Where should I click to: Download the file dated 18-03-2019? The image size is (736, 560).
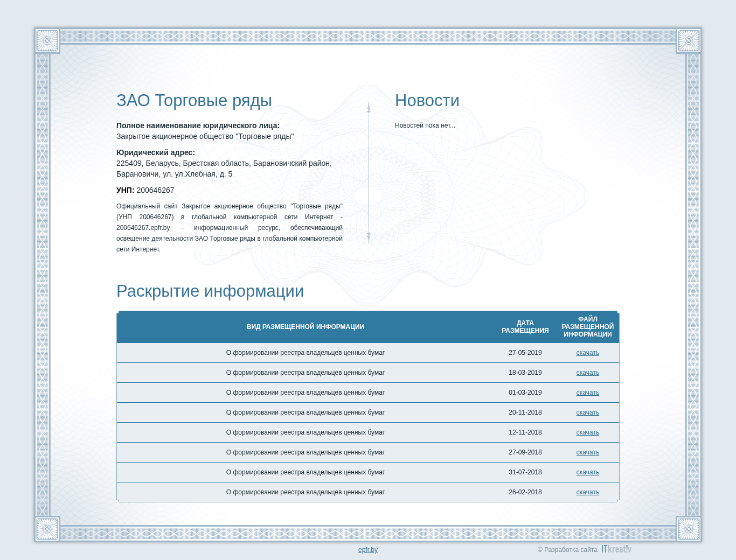(587, 373)
